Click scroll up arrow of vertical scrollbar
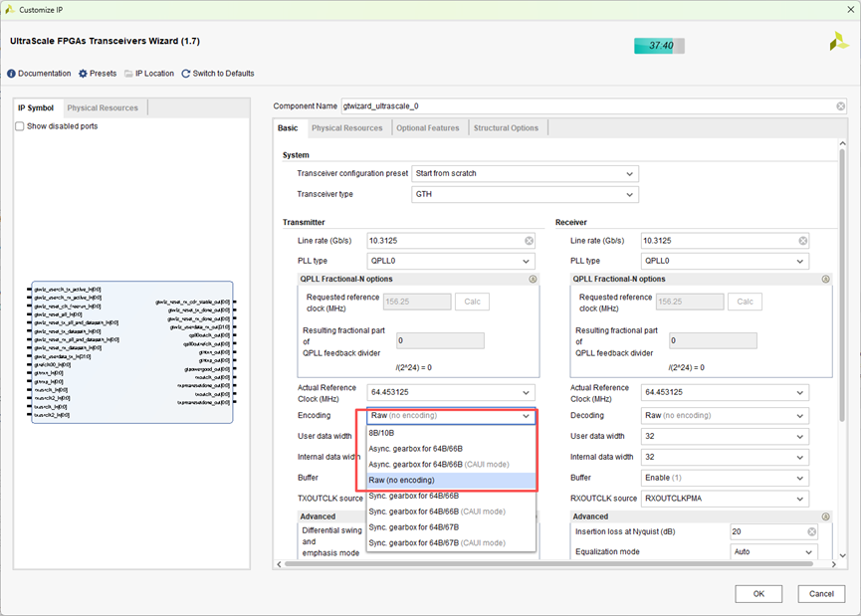Viewport: 861px width, 616px height. [x=843, y=143]
